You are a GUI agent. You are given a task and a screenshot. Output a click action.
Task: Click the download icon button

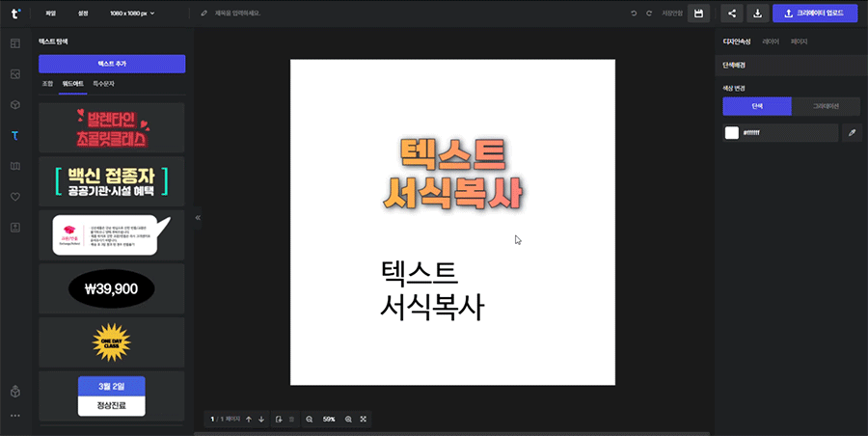[757, 14]
